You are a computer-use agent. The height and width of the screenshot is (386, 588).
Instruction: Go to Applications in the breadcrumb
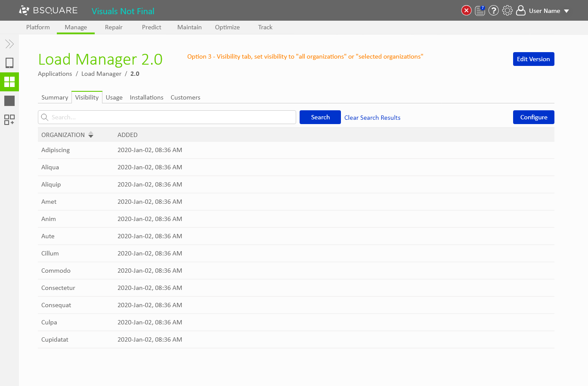click(55, 74)
